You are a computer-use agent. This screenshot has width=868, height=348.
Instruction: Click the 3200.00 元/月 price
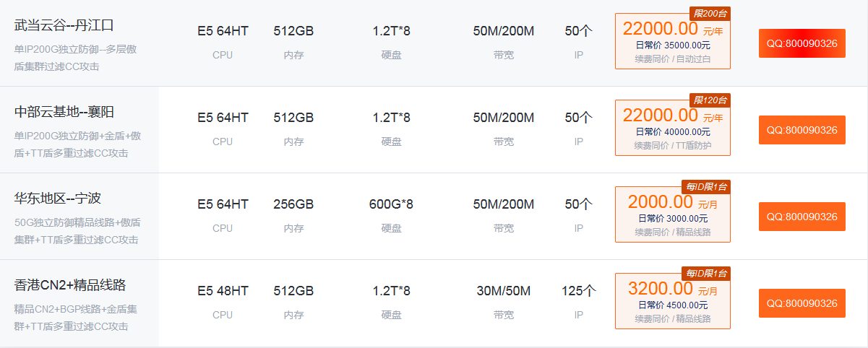(x=672, y=289)
